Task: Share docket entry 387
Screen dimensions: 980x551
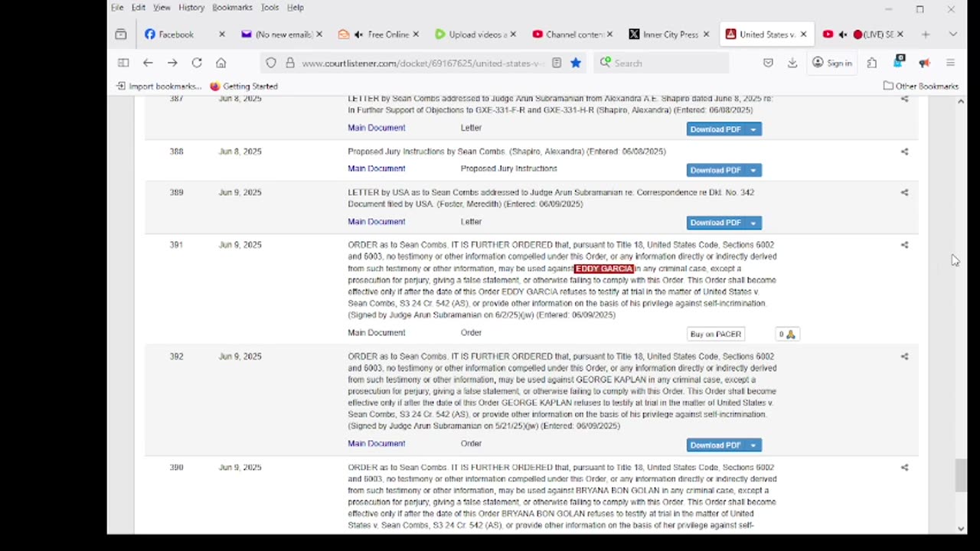Action: pos(904,99)
